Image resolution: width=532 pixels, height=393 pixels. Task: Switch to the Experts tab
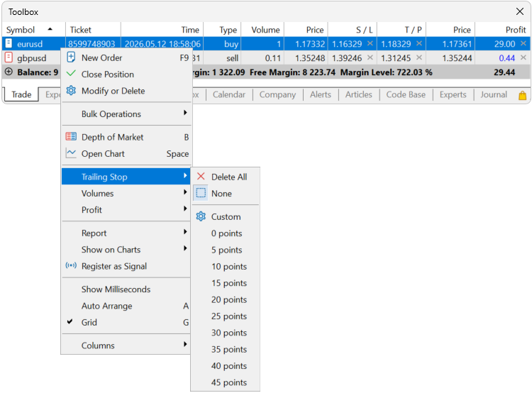(x=453, y=94)
